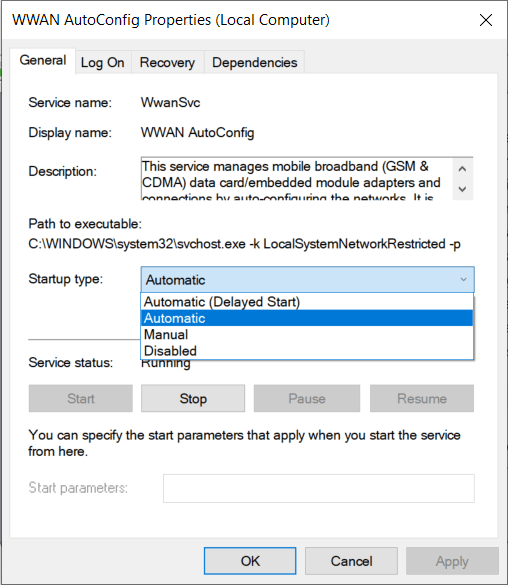Go to the General tab

pyautogui.click(x=43, y=61)
